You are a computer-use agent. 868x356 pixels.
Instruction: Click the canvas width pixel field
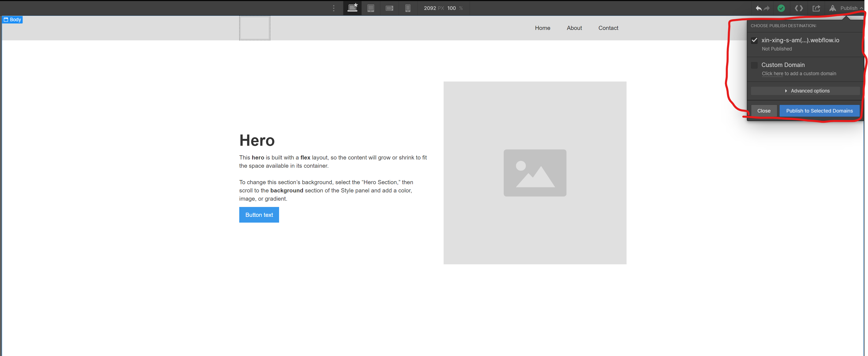(430, 8)
